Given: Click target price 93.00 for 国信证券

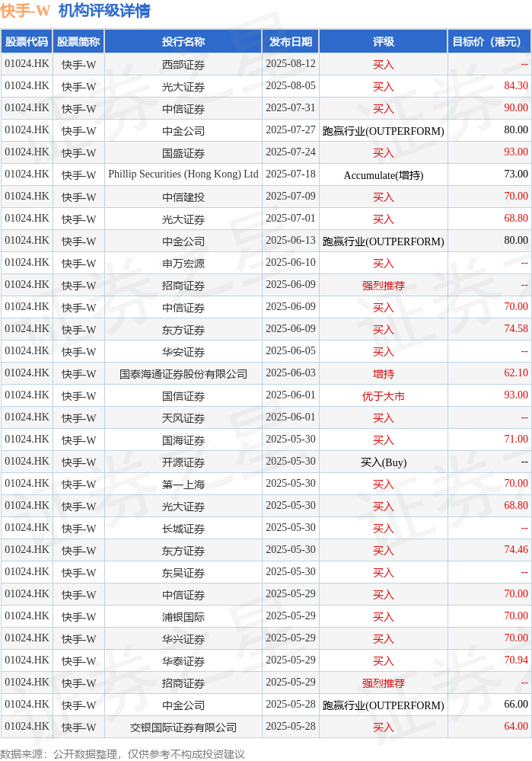Looking at the screenshot, I should tap(516, 395).
